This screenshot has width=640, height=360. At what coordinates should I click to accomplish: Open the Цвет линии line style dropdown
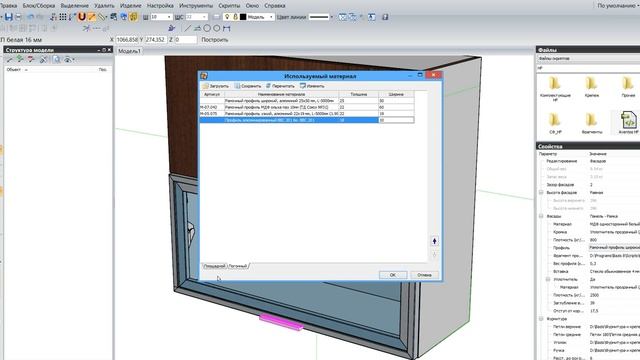pyautogui.click(x=331, y=17)
